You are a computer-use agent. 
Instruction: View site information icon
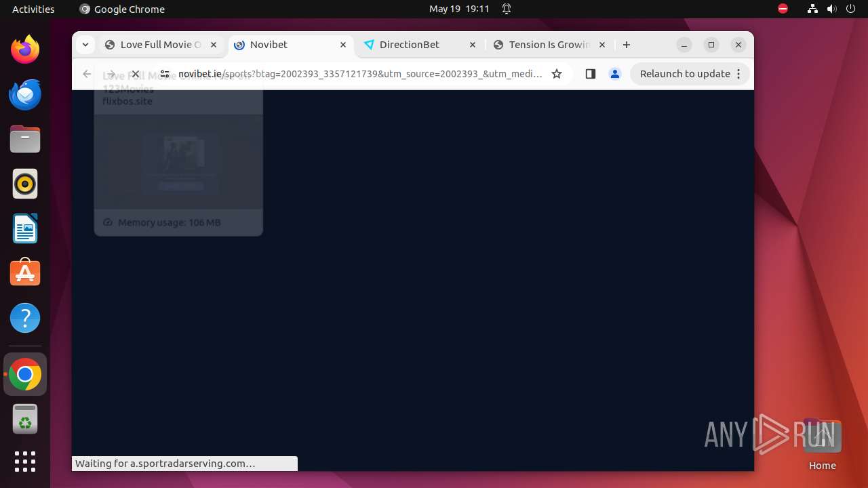click(165, 74)
